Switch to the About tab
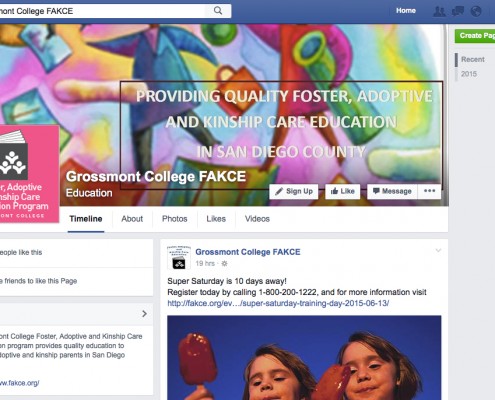Image resolution: width=495 pixels, height=400 pixels. [x=132, y=219]
